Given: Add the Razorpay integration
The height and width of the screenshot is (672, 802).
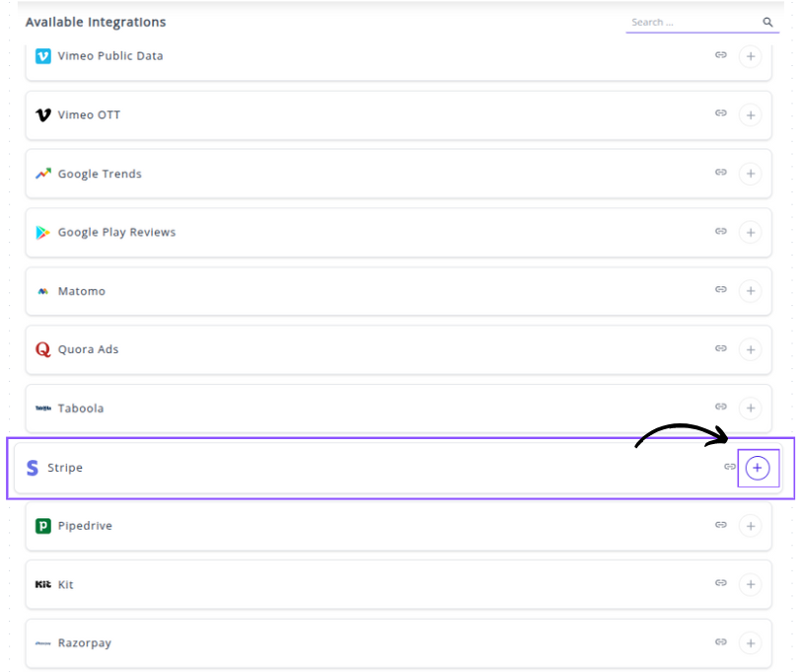Looking at the screenshot, I should click(751, 643).
